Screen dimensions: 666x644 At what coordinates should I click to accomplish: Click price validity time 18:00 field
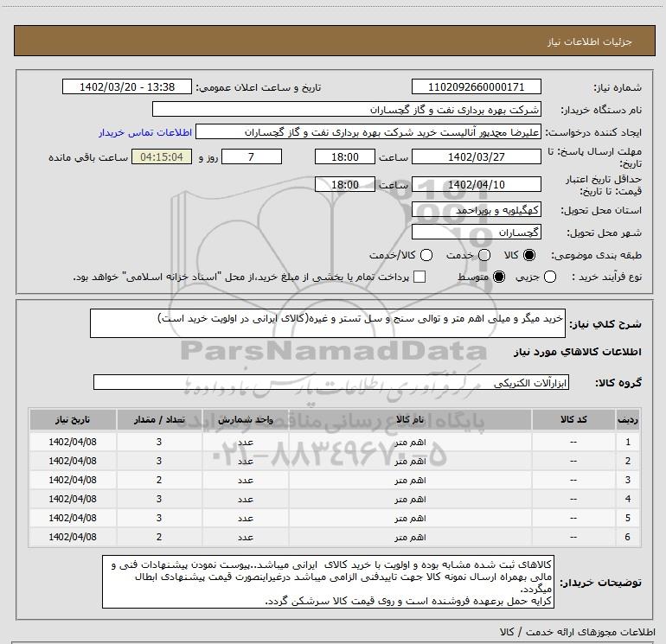[345, 184]
